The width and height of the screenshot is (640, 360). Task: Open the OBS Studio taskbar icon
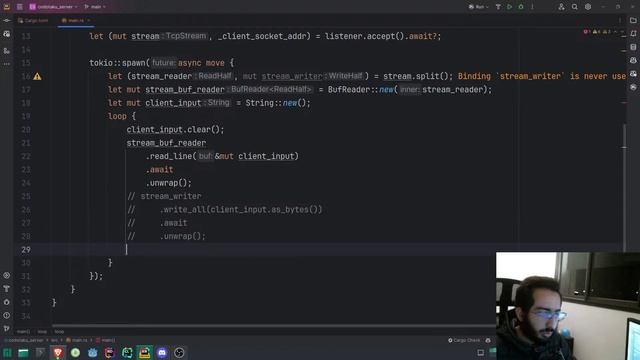[x=179, y=353]
